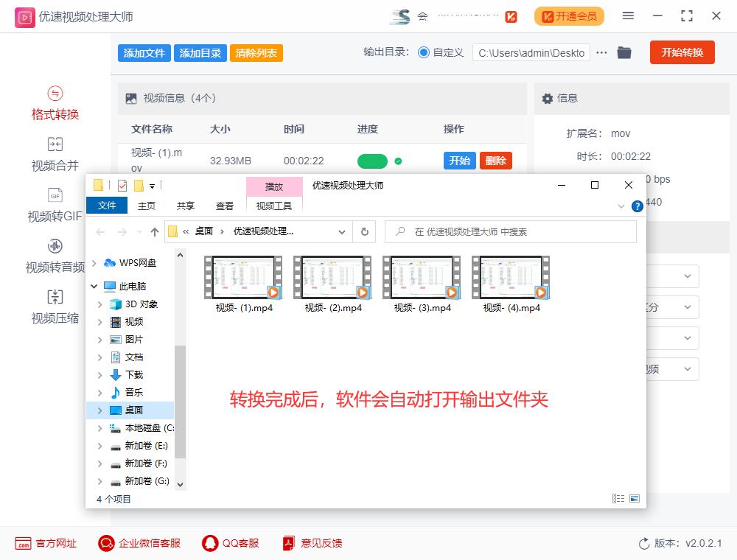
Task: Open the 视频转音频 converter
Action: (55, 266)
